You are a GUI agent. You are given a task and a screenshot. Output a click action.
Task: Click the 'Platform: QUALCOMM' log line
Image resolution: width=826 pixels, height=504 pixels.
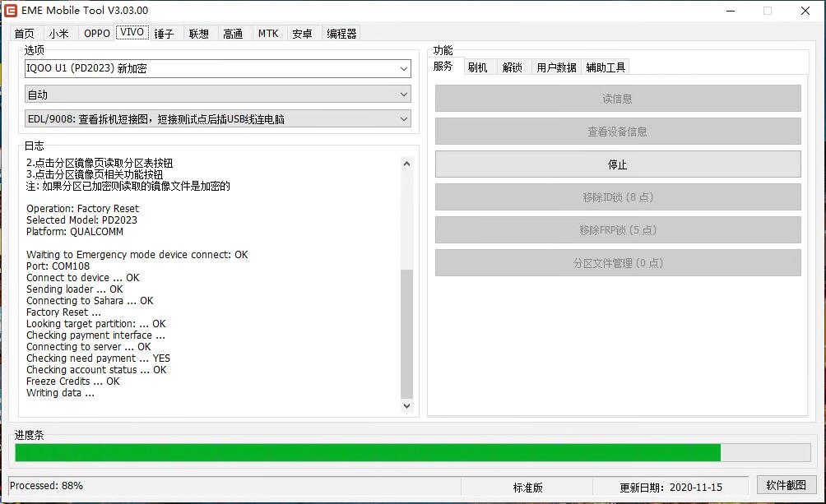point(75,232)
